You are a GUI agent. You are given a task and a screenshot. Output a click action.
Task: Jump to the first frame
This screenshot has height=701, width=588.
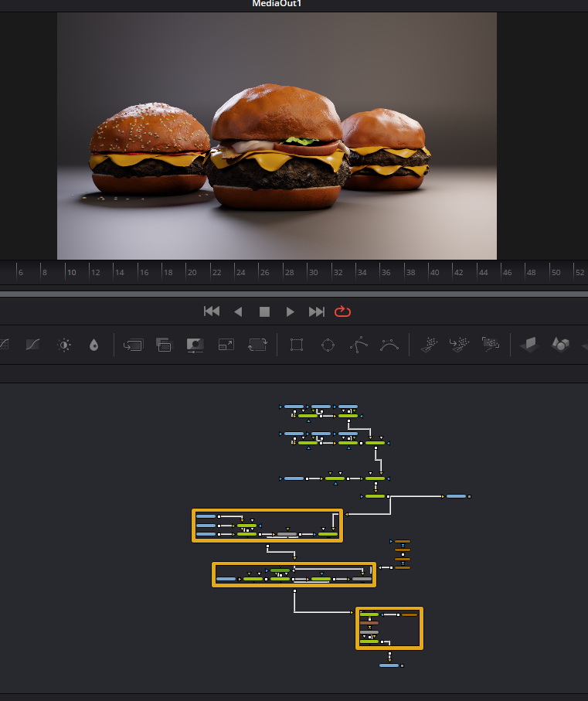pyautogui.click(x=211, y=311)
